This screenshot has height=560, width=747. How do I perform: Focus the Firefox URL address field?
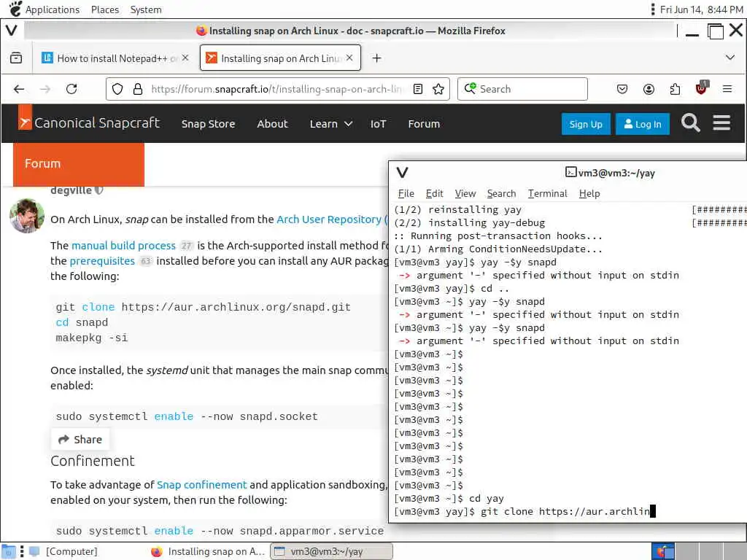(x=276, y=89)
